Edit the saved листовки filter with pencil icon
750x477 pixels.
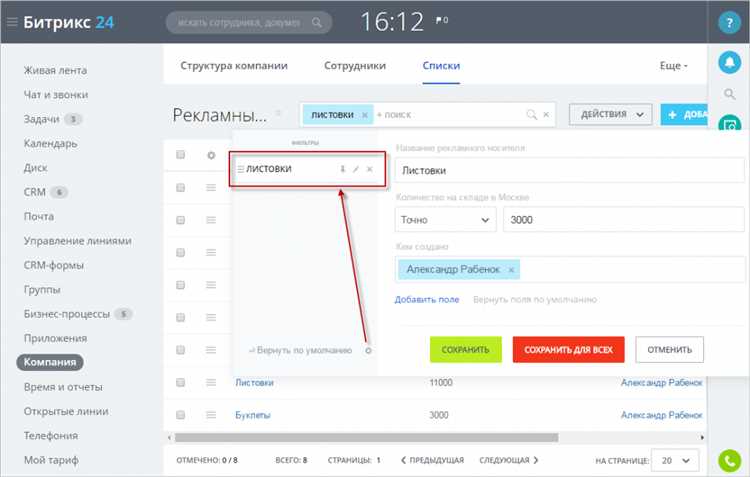click(356, 169)
